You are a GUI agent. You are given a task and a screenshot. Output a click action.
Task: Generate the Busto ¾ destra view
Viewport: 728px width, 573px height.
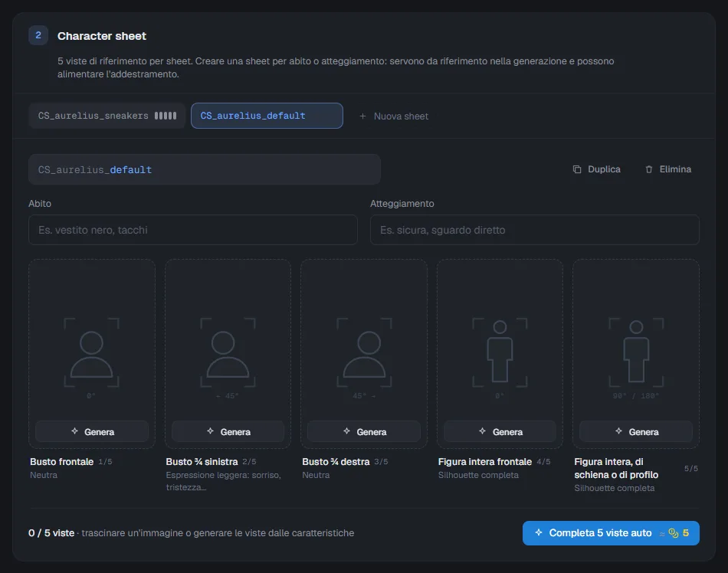pyautogui.click(x=364, y=431)
